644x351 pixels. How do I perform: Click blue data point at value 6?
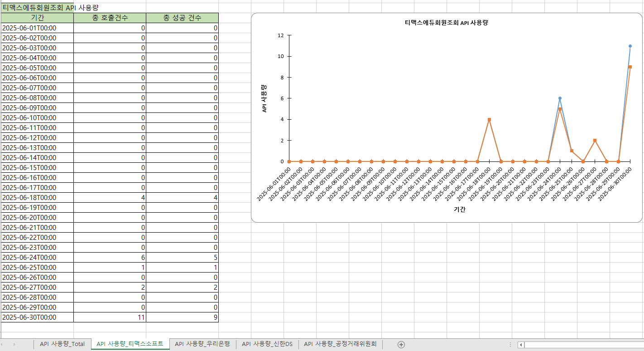[x=560, y=98]
